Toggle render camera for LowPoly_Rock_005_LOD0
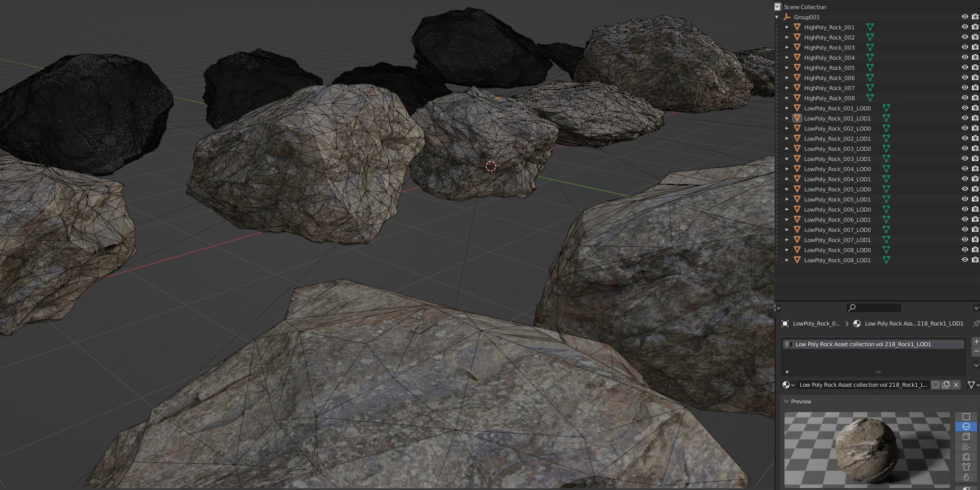Image resolution: width=980 pixels, height=490 pixels. point(975,189)
